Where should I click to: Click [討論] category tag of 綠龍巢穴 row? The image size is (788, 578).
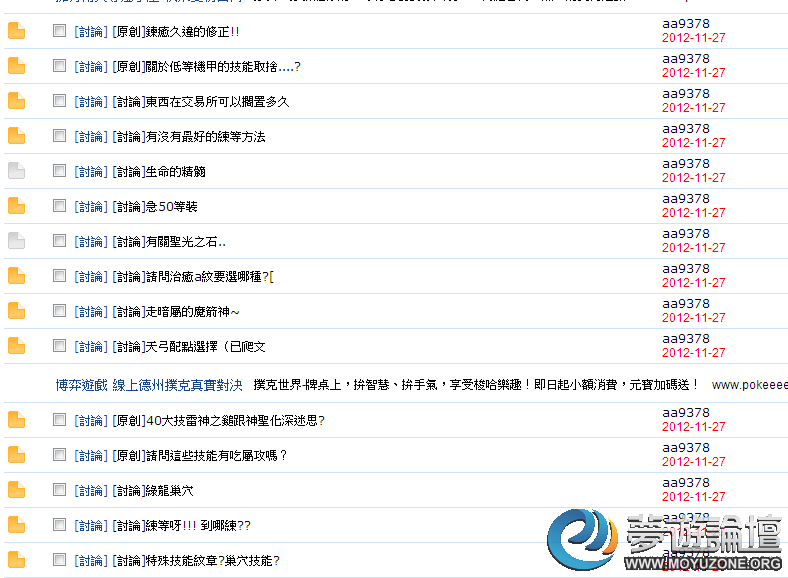click(x=91, y=491)
